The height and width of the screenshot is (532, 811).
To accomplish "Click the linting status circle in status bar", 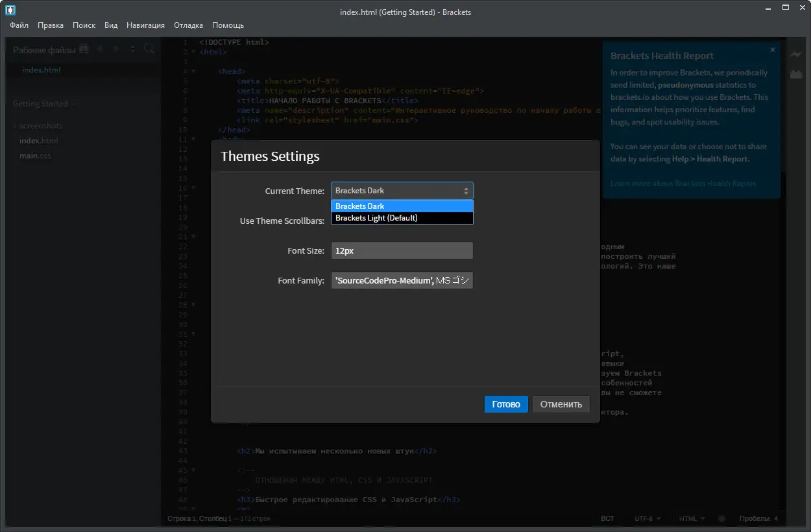I will tap(721, 519).
